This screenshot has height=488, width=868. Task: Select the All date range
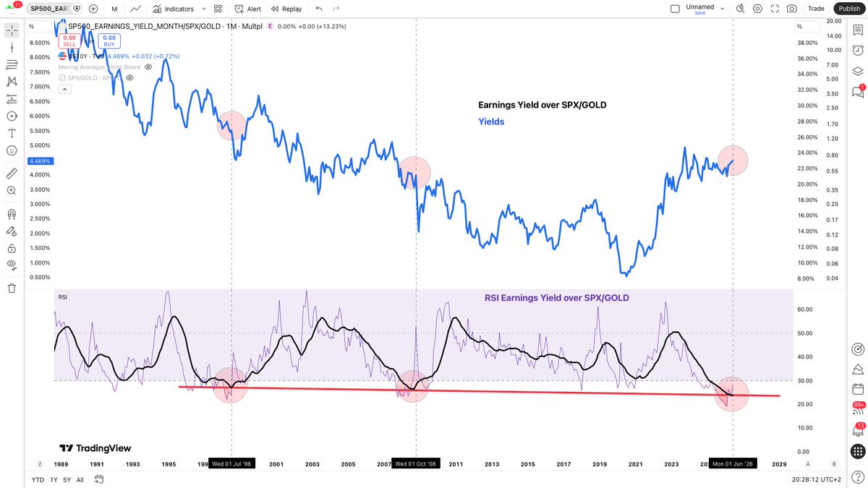(80, 479)
